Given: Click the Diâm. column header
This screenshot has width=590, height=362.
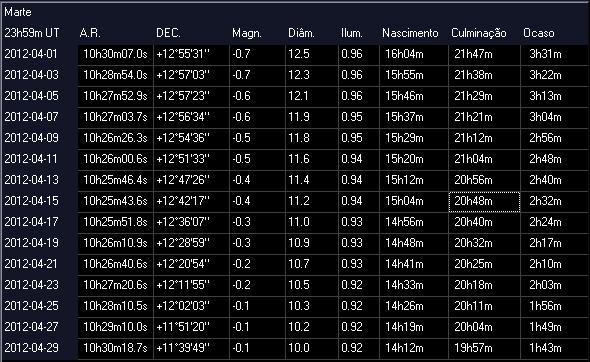Looking at the screenshot, I should pos(301,33).
